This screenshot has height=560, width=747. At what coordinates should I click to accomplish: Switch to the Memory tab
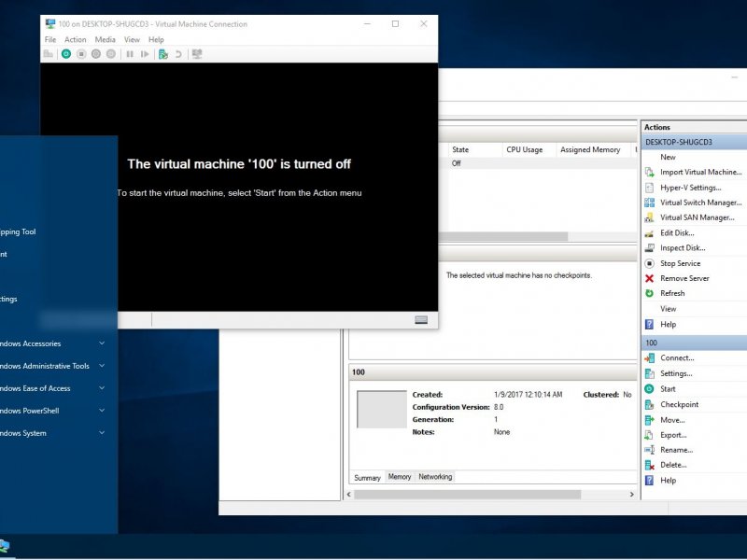(400, 477)
